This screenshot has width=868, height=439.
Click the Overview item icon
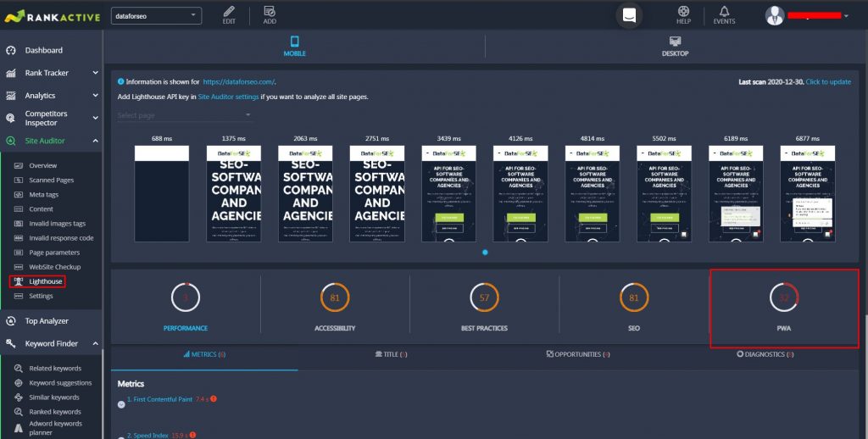click(19, 165)
